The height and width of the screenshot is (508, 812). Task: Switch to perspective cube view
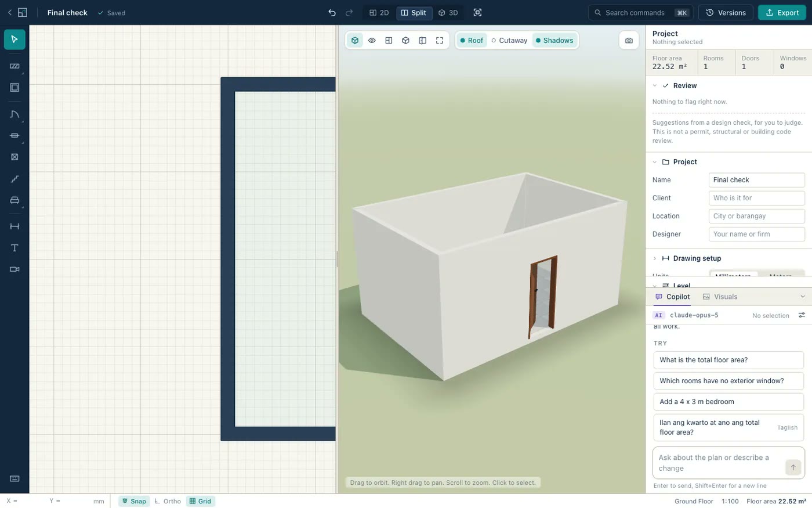click(x=355, y=41)
